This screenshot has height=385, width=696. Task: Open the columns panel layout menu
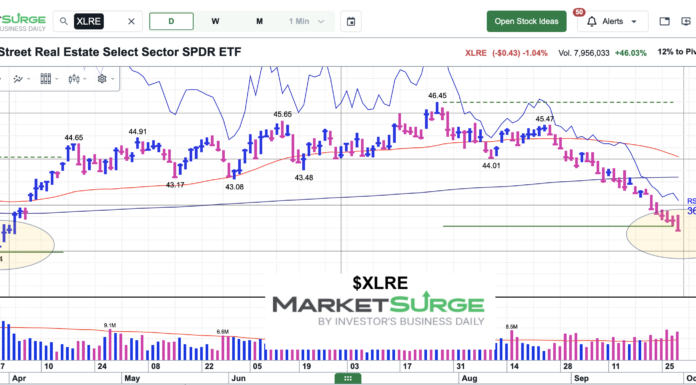48,79
